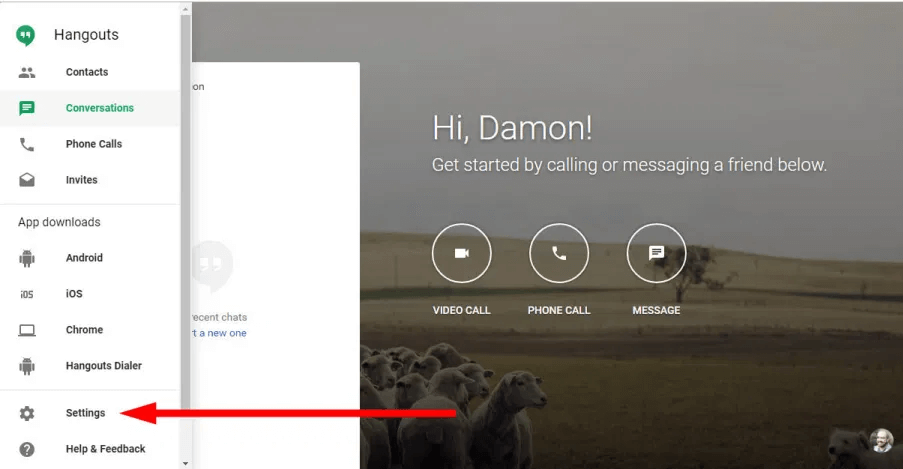Open the Android app download link
Screen dimensions: 903x469
point(90,258)
